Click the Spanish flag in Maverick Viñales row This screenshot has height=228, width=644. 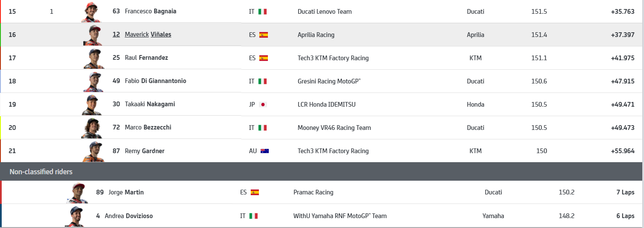pyautogui.click(x=263, y=35)
